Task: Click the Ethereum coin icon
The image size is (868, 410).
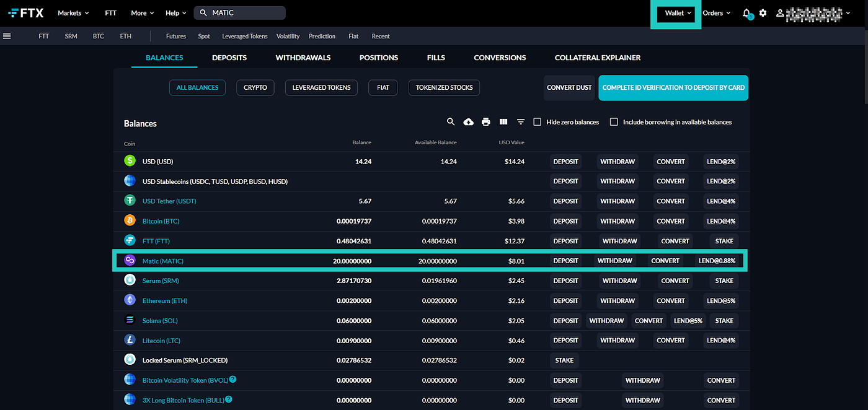Action: [130, 300]
